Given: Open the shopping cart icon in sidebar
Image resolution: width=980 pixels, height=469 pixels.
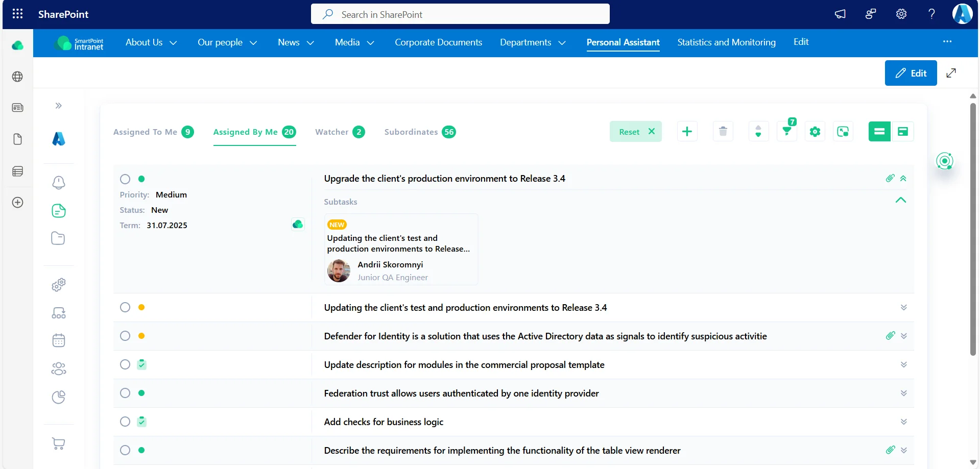Looking at the screenshot, I should pyautogui.click(x=59, y=443).
